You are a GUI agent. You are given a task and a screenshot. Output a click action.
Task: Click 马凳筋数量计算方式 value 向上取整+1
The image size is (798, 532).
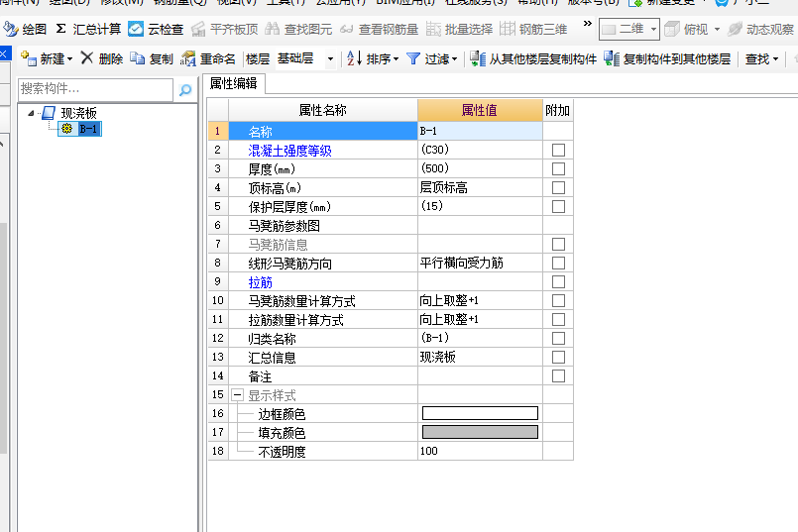[480, 300]
